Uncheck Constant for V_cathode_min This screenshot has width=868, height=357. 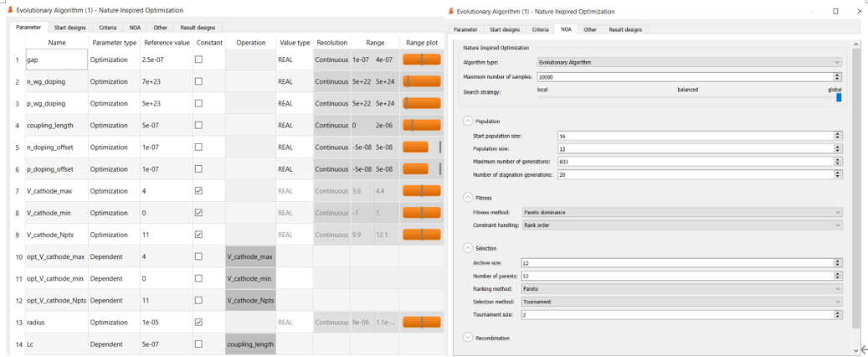198,213
